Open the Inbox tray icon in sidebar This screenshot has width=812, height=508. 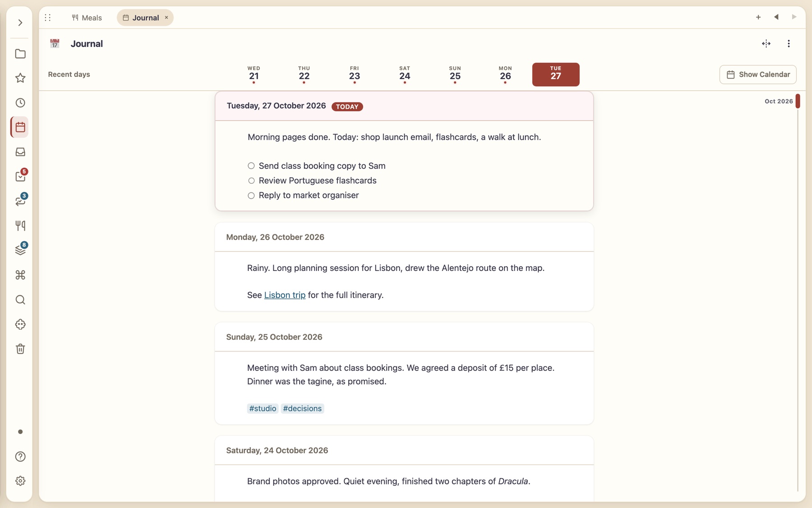click(20, 152)
